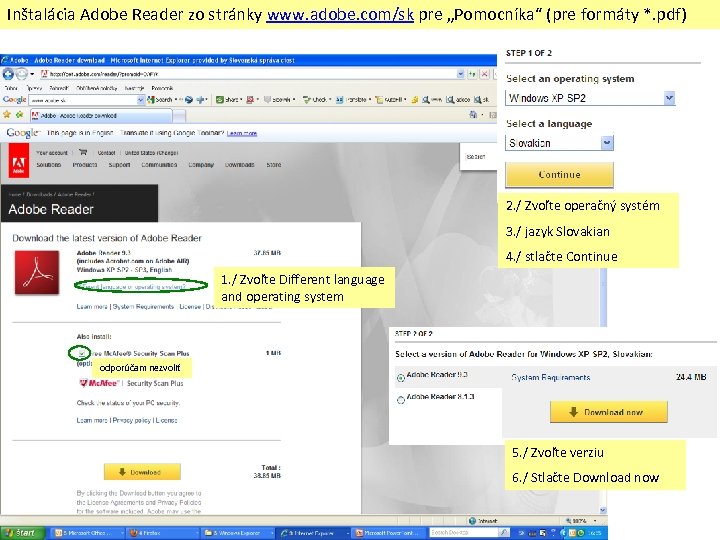
Task: Open the recent pages dropdown beside Forward
Action: 32,74
